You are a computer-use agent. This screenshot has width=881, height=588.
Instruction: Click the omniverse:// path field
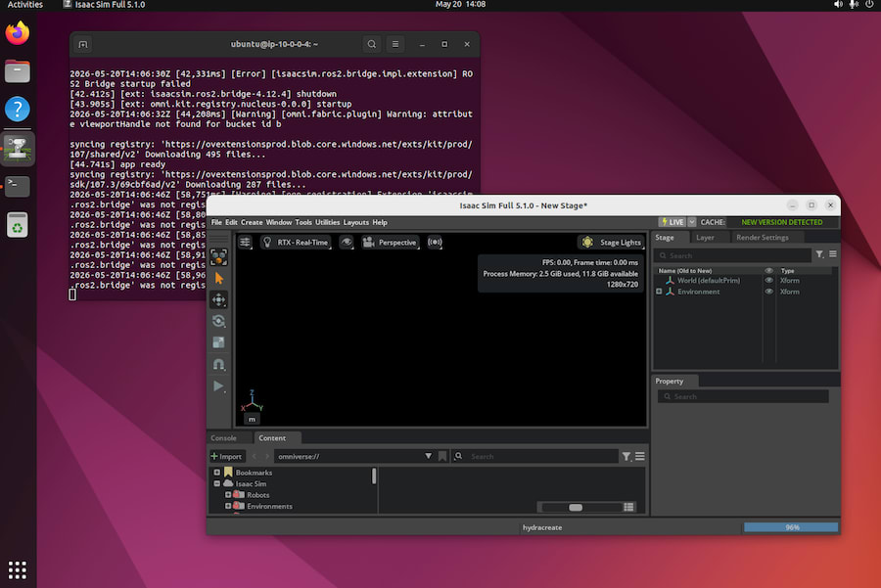tap(348, 456)
